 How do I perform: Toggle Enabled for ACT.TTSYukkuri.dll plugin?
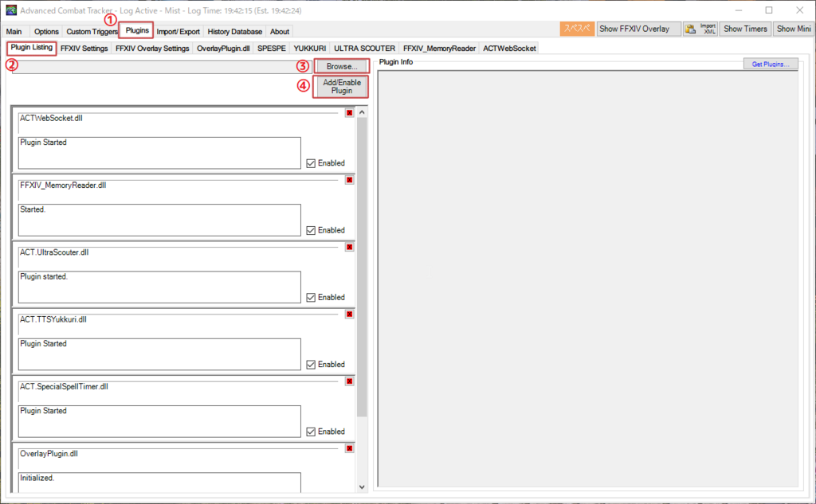click(312, 365)
